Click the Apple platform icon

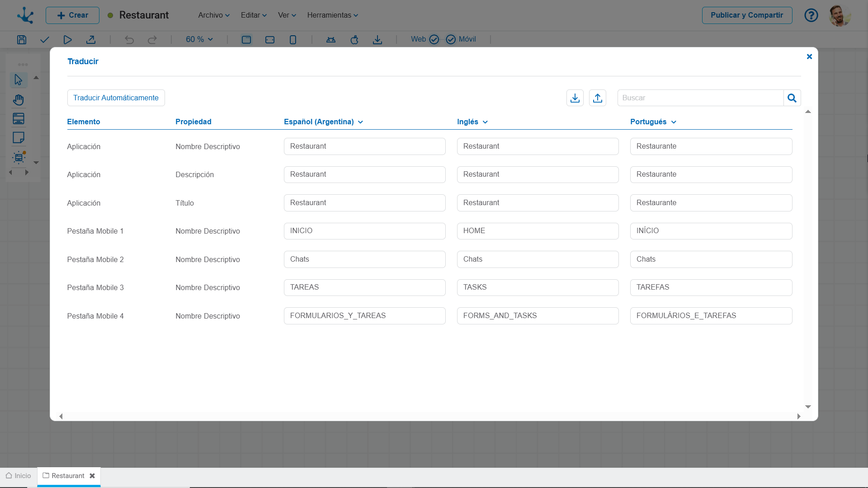click(x=354, y=40)
